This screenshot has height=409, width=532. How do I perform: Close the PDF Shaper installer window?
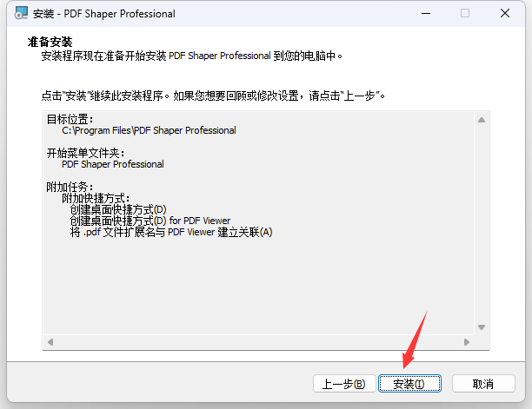[505, 14]
